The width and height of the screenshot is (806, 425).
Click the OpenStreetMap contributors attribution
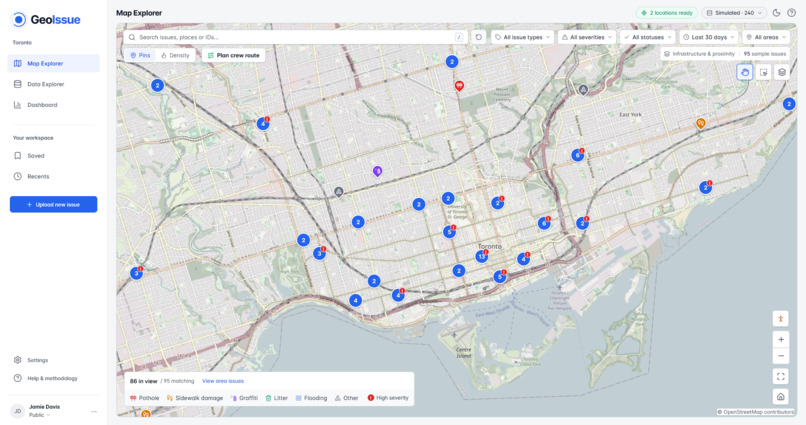click(756, 412)
